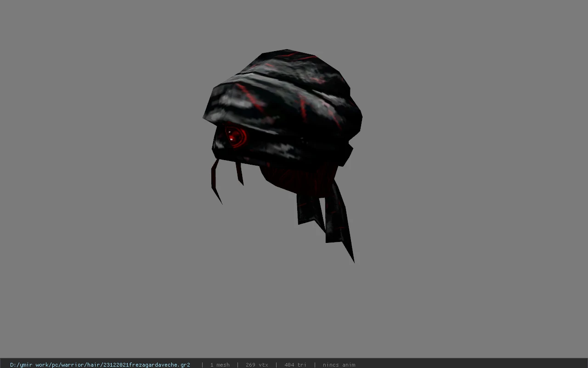Click the "nincs anim" status entry
588x368 pixels.
pyautogui.click(x=339, y=365)
